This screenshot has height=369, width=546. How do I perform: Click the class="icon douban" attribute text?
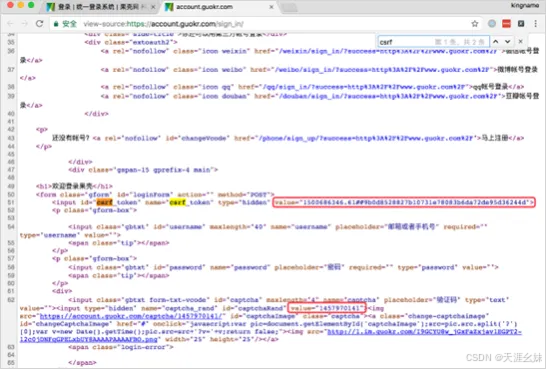pyautogui.click(x=211, y=96)
